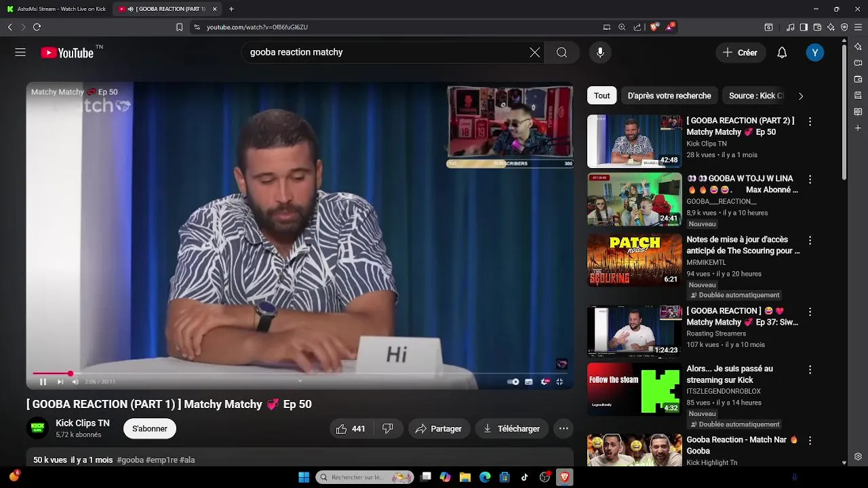Go back in browser history

pyautogui.click(x=9, y=27)
